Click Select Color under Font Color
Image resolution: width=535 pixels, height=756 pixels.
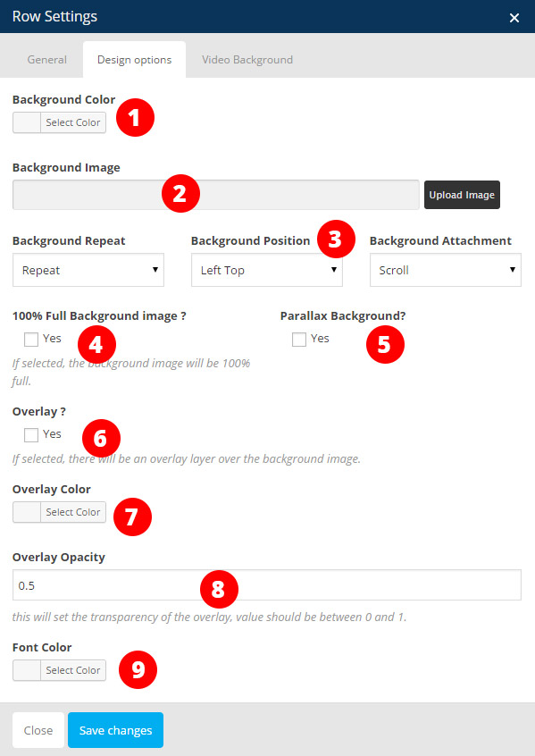(73, 670)
